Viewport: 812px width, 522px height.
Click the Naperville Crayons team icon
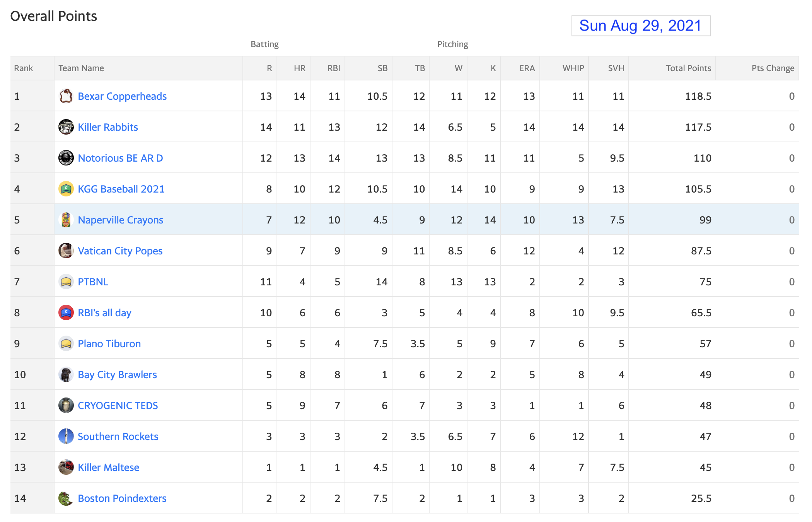[x=66, y=220]
